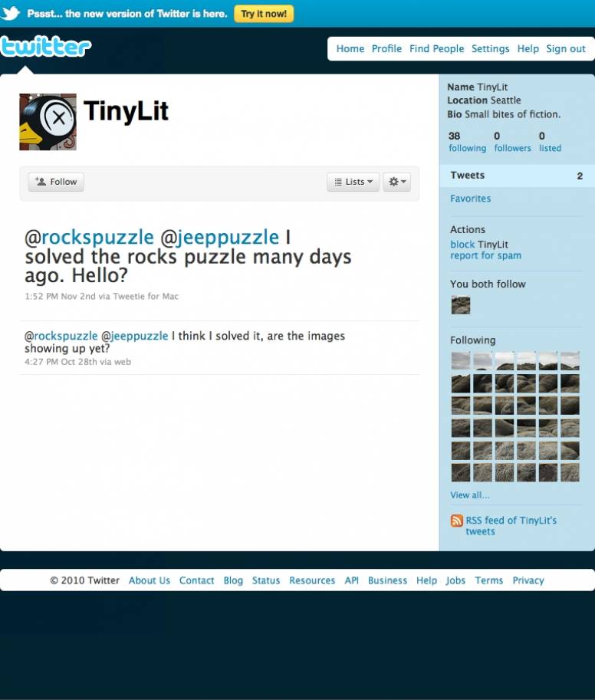
Task: Click the white Twitter bird icon in banner
Action: coord(10,13)
